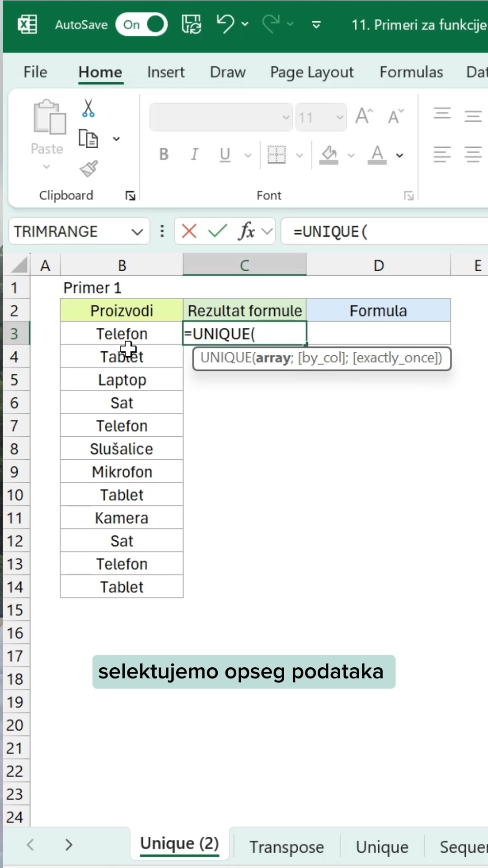Expand the dropdown arrow beside fx
488x868 pixels.
coord(267,231)
